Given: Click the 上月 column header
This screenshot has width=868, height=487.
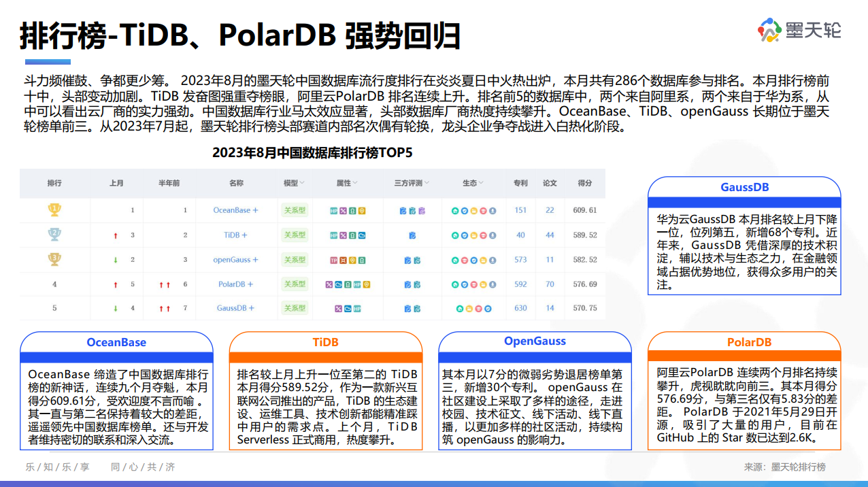Looking at the screenshot, I should click(x=116, y=183).
